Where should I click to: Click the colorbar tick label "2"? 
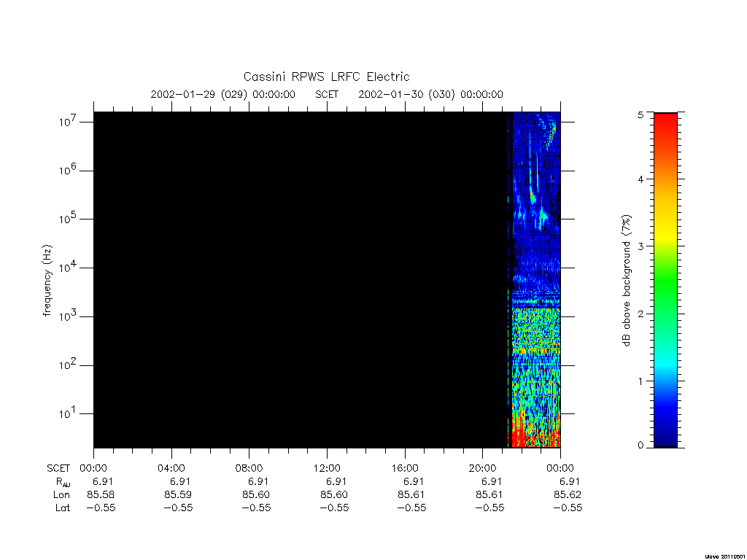click(x=640, y=314)
